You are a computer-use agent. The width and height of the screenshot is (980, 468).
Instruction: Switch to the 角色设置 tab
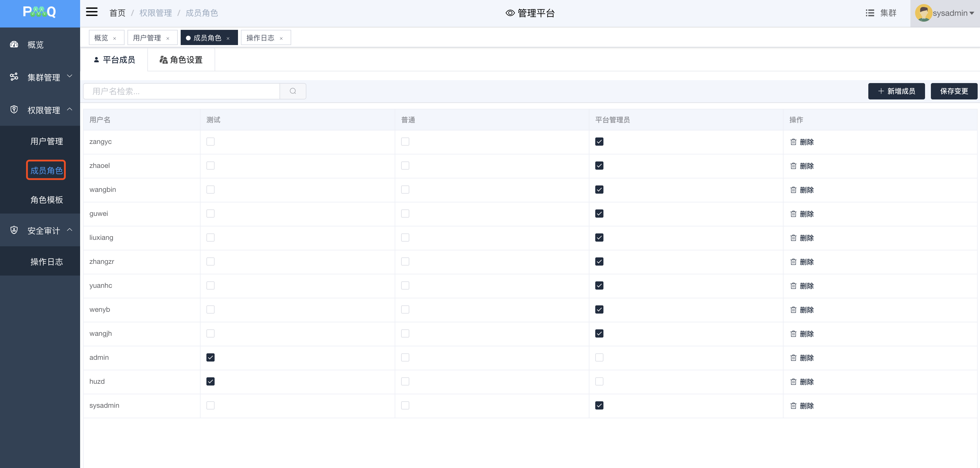181,60
